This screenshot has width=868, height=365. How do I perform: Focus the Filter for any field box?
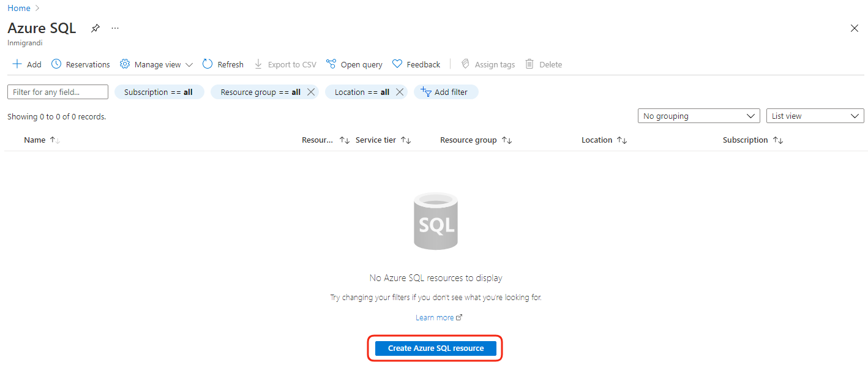(x=58, y=92)
